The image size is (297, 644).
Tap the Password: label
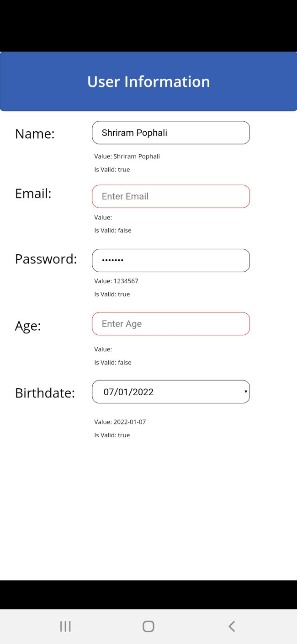click(x=46, y=259)
